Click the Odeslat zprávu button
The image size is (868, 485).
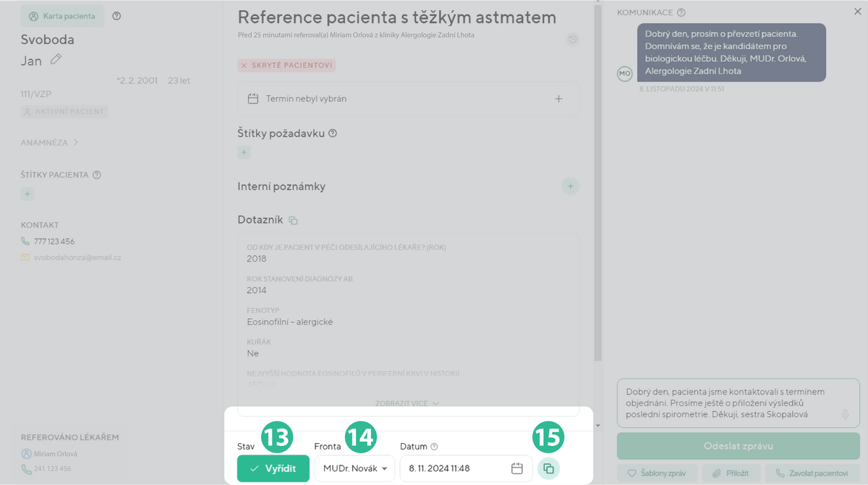[x=738, y=447]
